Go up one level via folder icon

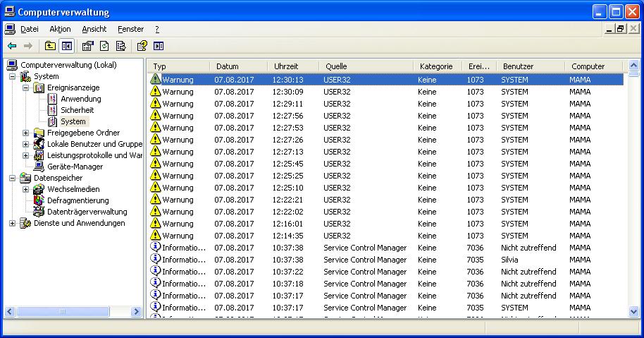[x=50, y=46]
